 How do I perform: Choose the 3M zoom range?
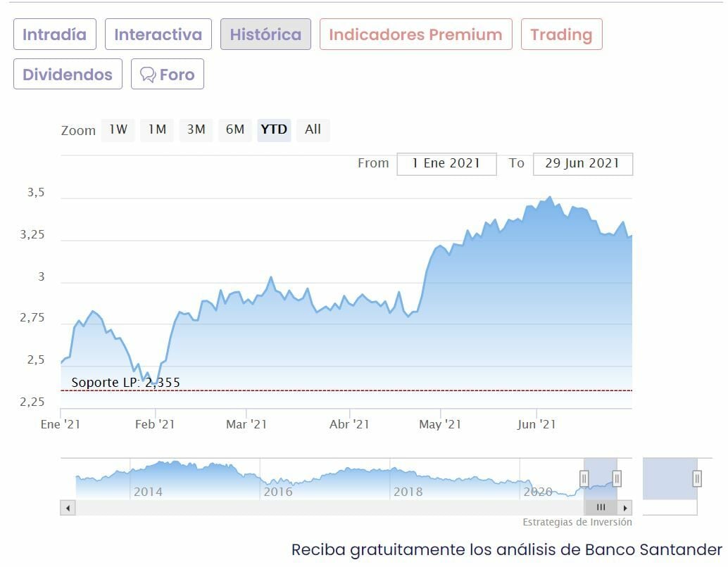pos(196,129)
